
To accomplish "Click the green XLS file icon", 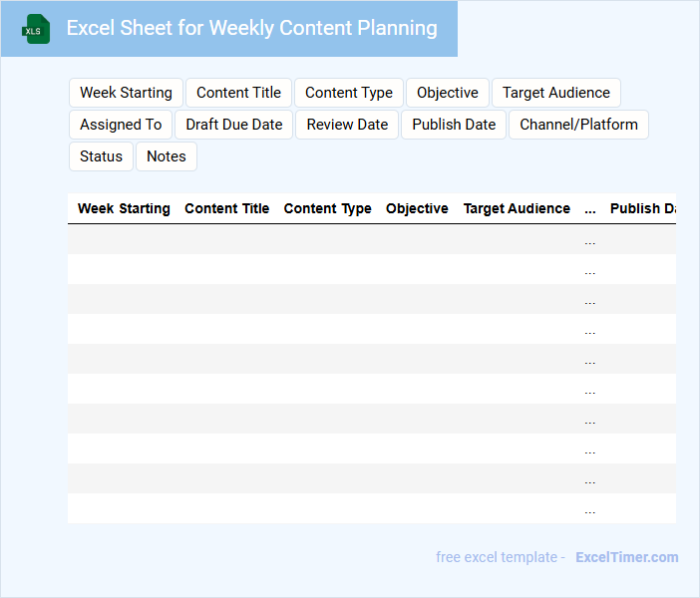I will point(37,29).
